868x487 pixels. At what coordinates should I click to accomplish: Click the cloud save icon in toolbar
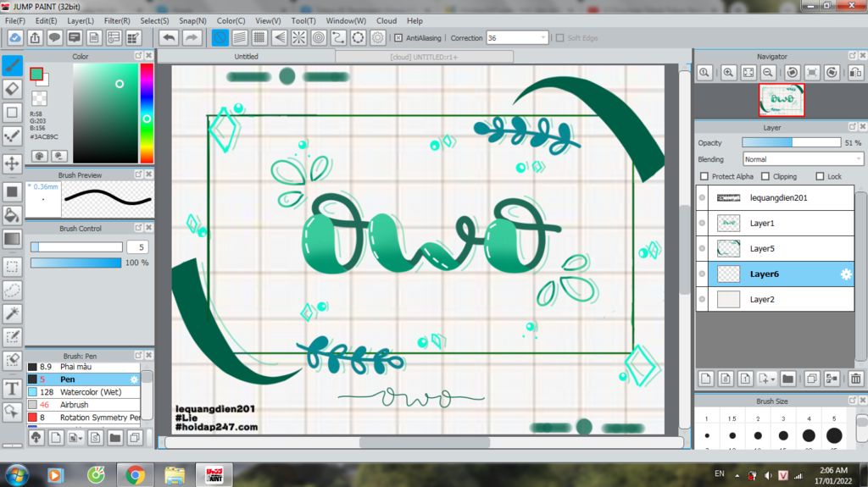(15, 37)
